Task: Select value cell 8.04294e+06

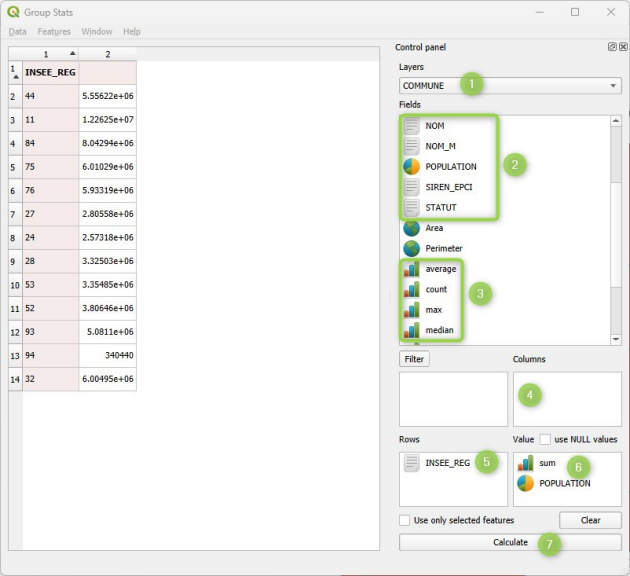Action: (x=108, y=143)
